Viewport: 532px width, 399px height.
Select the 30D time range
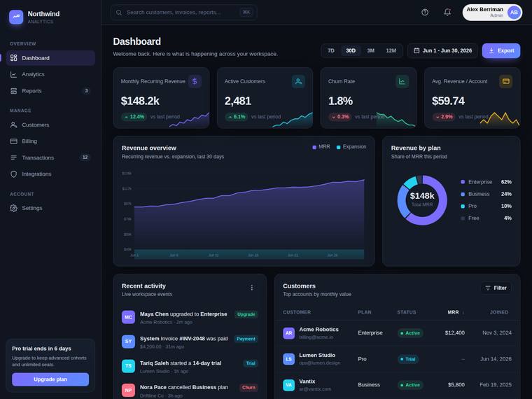(x=351, y=50)
